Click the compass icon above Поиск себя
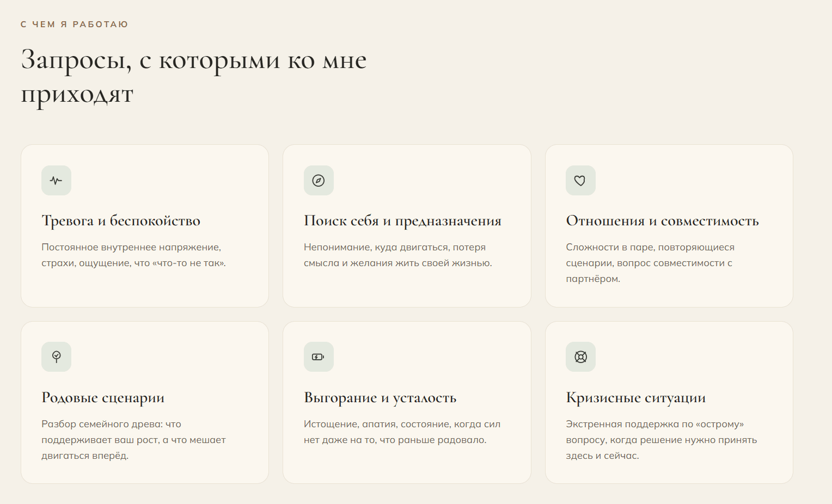Screen dimensions: 832x504 [x=319, y=180]
